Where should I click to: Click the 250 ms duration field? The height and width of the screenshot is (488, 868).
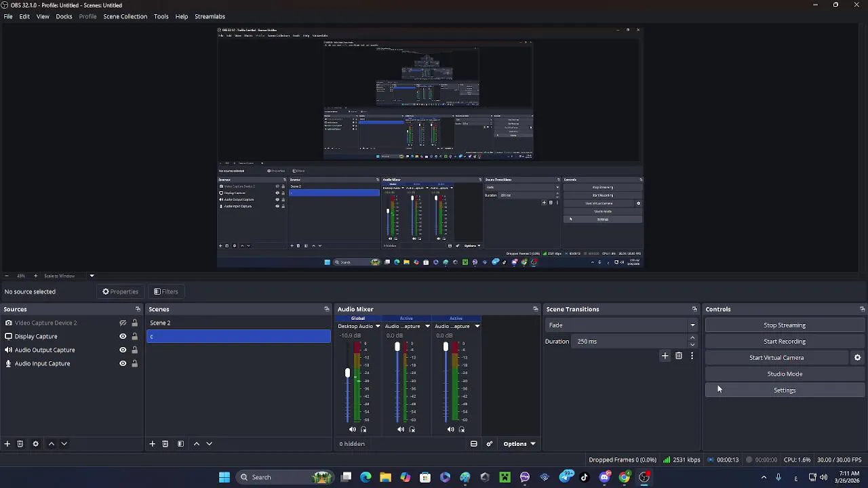630,342
